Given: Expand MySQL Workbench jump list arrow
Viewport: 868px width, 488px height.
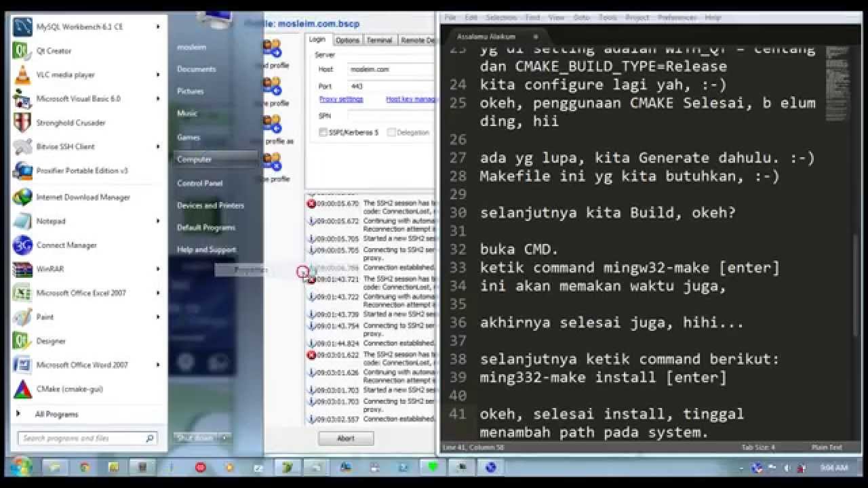Looking at the screenshot, I should tap(158, 27).
